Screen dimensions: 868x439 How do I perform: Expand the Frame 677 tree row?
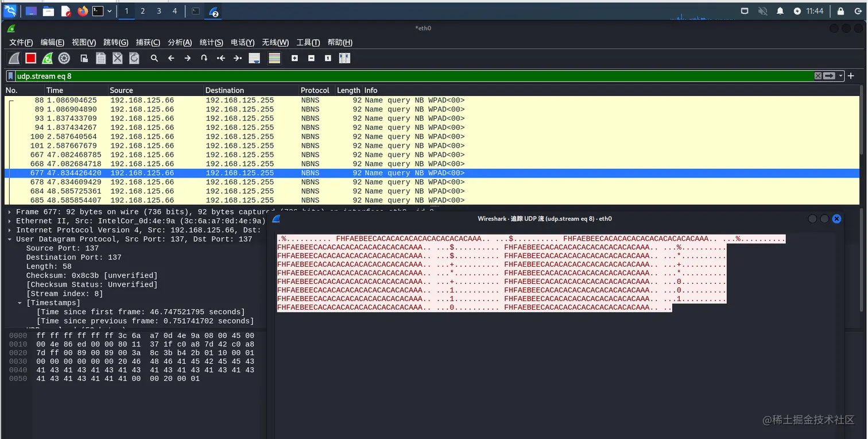tap(10, 212)
